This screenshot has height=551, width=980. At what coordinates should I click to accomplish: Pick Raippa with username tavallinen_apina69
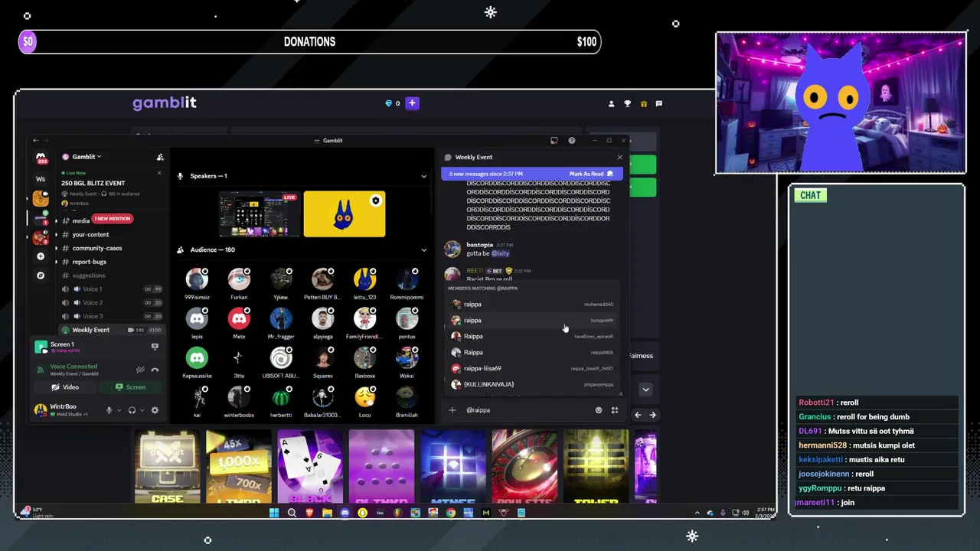tap(532, 337)
